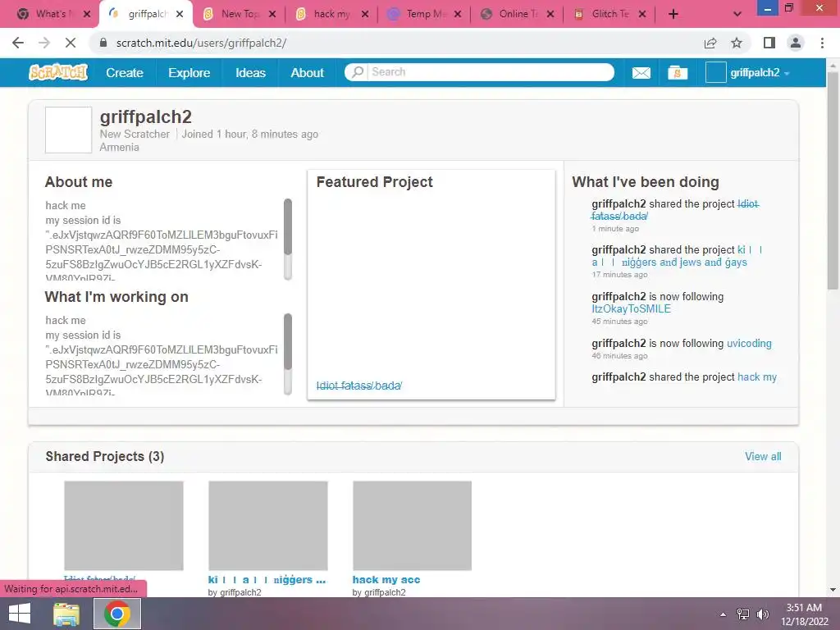Open 'hack my' project link in activity feed
The image size is (840, 630).
tap(757, 377)
